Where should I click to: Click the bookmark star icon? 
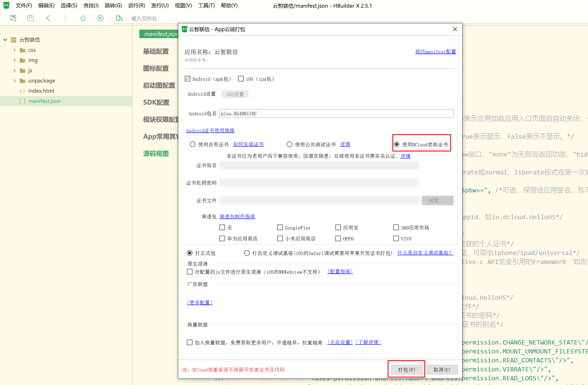click(83, 18)
